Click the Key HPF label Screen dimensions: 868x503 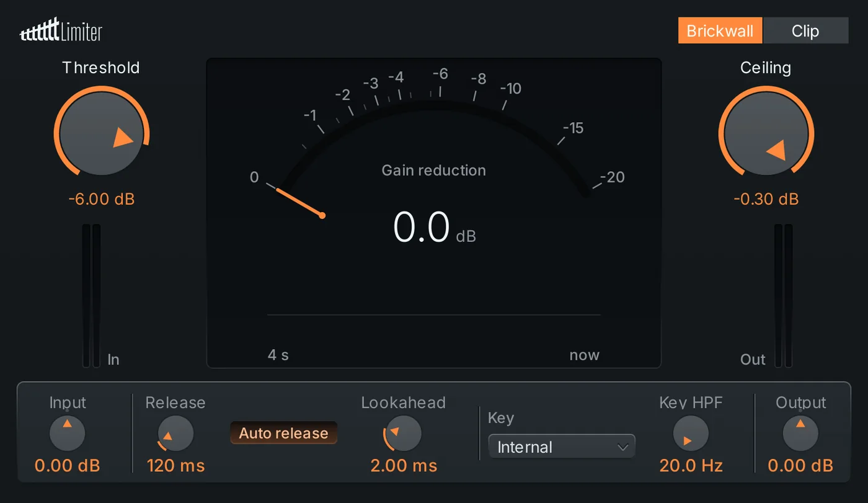691,403
